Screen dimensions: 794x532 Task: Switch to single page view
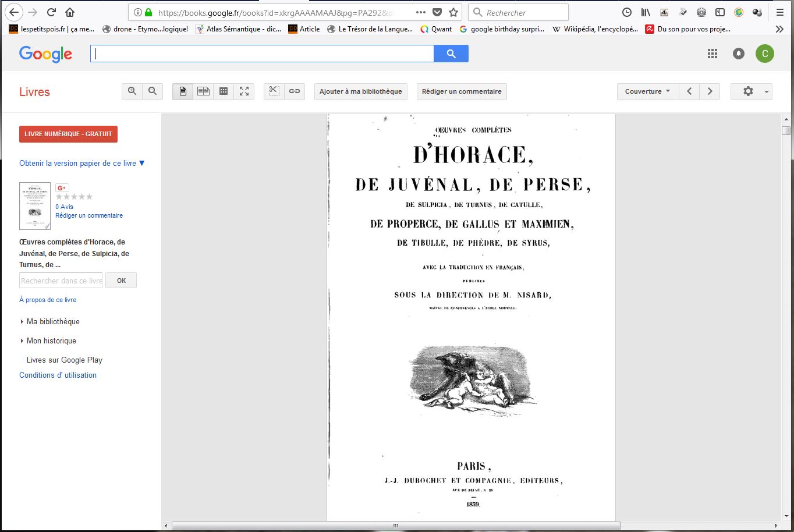(183, 91)
